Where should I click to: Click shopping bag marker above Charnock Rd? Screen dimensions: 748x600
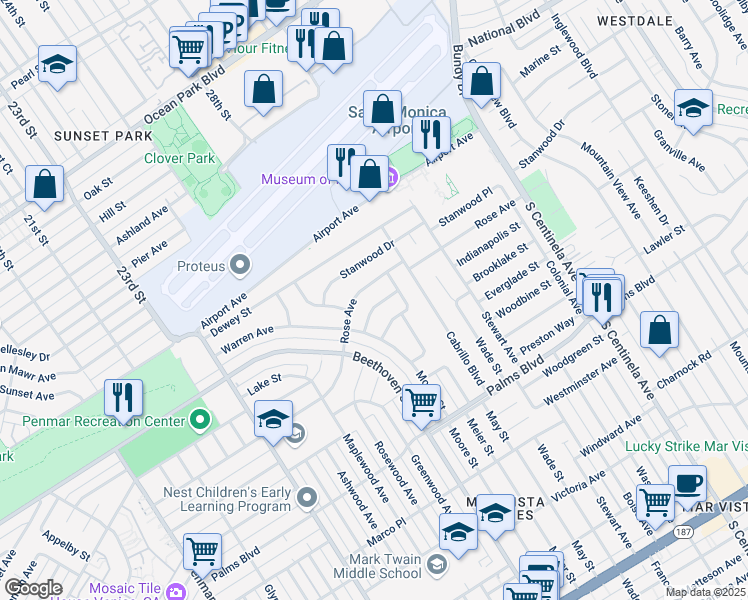pyautogui.click(x=659, y=331)
